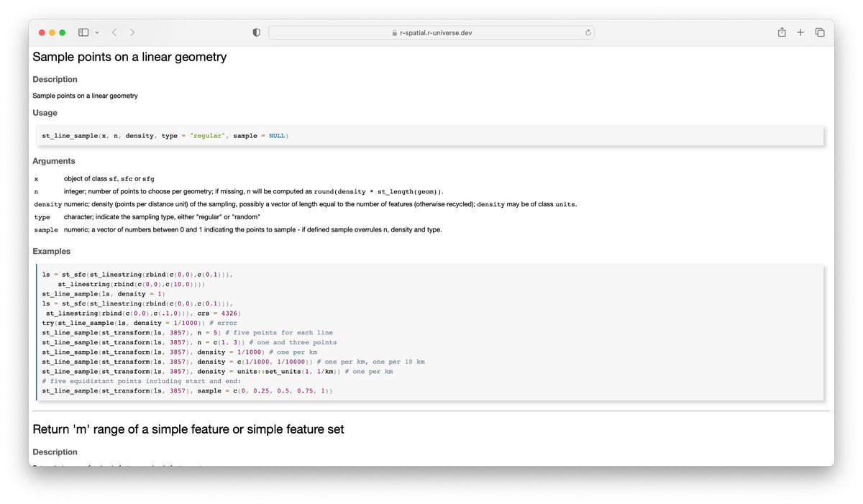Click the r-spatial.r-universe.dev address bar

pyautogui.click(x=431, y=32)
